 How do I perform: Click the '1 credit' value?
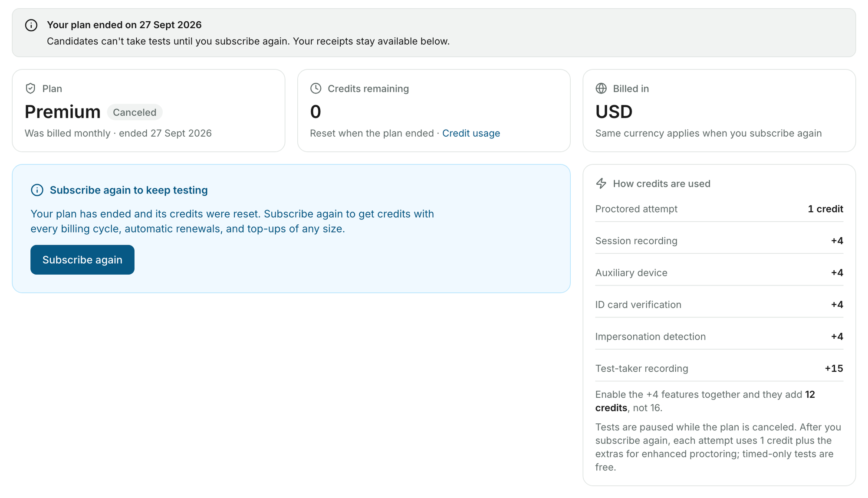tap(825, 209)
